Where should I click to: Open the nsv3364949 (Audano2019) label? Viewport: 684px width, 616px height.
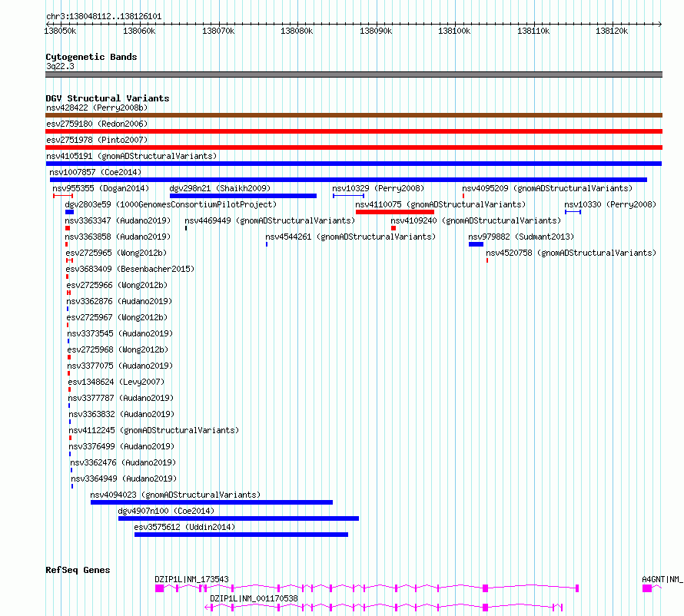[124, 479]
